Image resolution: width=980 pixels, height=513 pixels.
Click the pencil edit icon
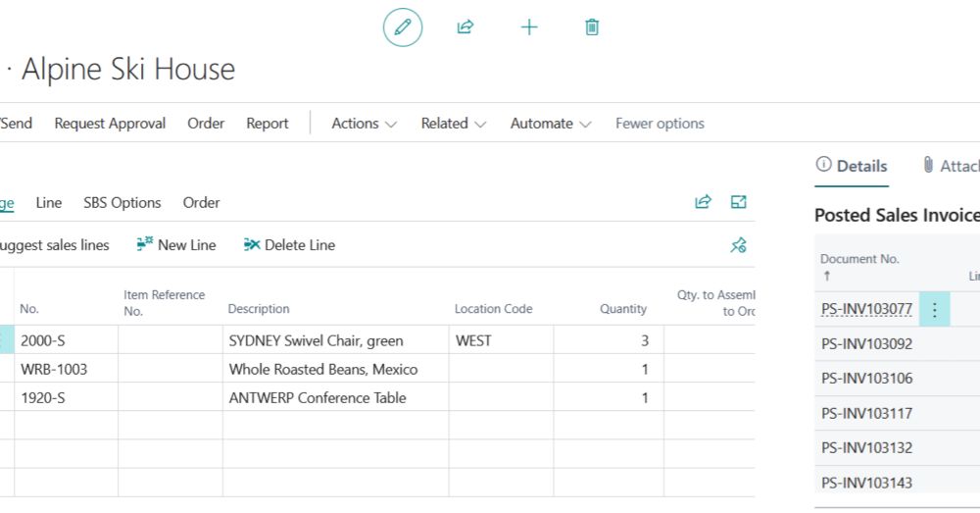coord(403,26)
